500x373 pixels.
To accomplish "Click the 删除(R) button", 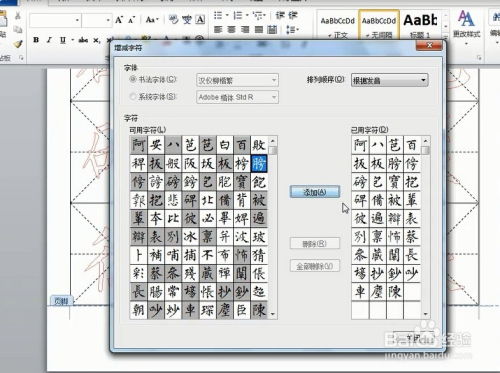I will [315, 244].
